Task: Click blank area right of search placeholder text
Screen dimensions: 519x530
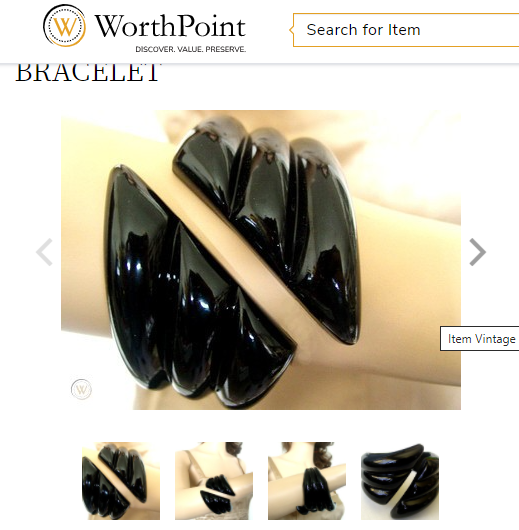Action: pyautogui.click(x=470, y=30)
